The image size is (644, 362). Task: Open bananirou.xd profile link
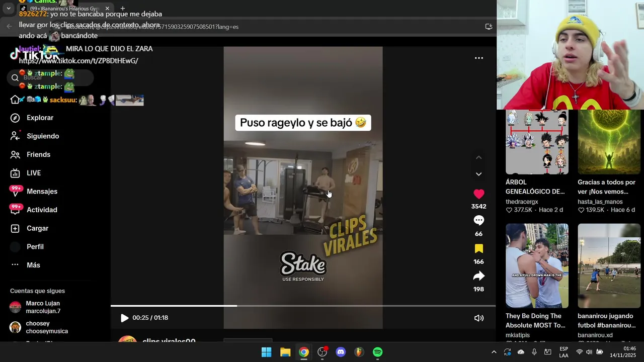coord(595,335)
